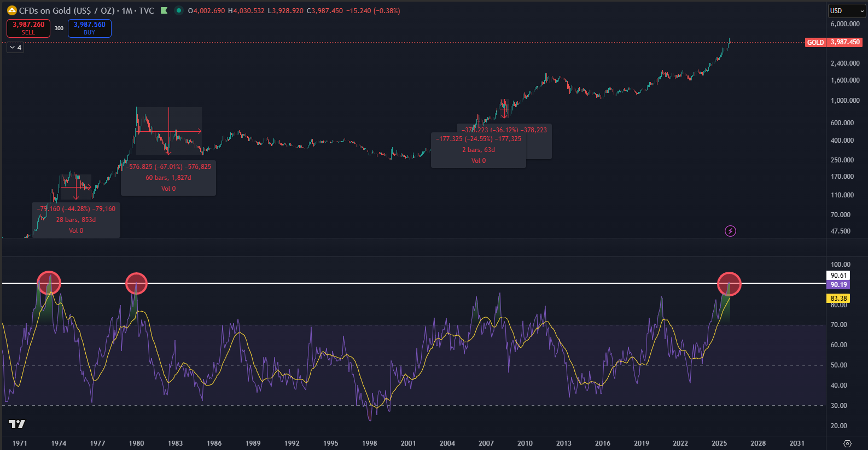Click the chart title CFDs on Gold
Screen dimensions: 868x450
point(67,11)
